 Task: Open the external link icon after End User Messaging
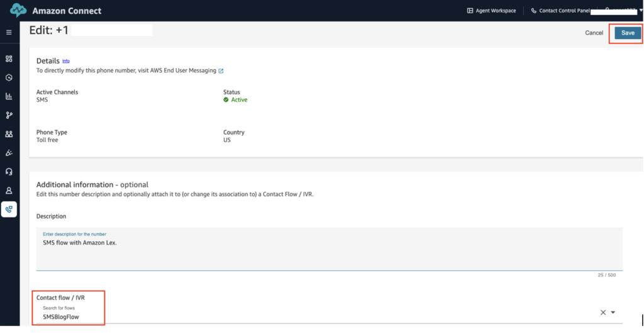tap(221, 71)
